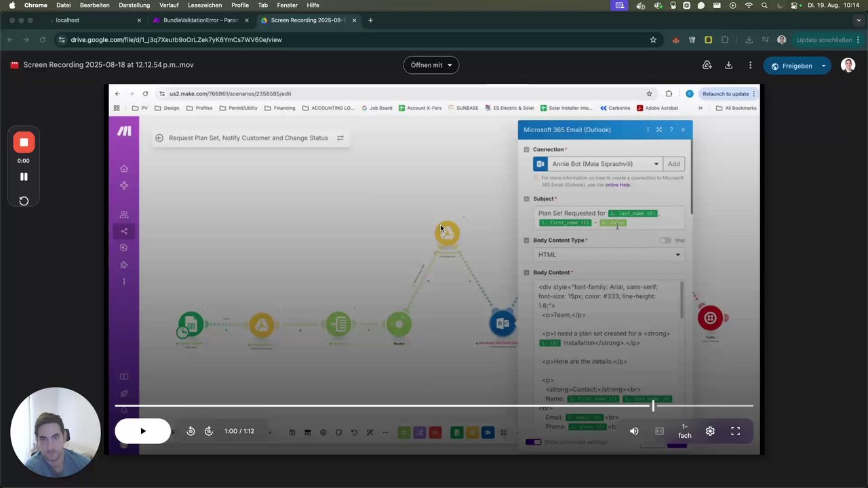Click the Subject input field
This screenshot has height=488, width=868.
pos(608,218)
